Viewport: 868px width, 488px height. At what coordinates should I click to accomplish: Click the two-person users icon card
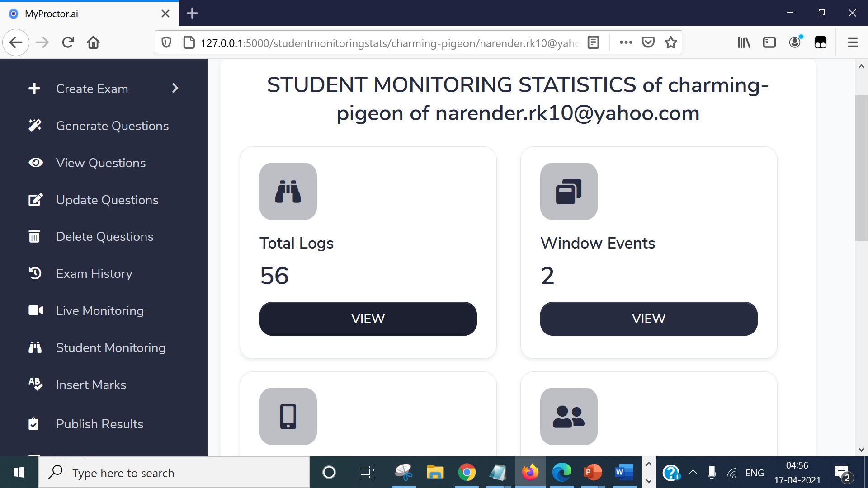point(568,416)
